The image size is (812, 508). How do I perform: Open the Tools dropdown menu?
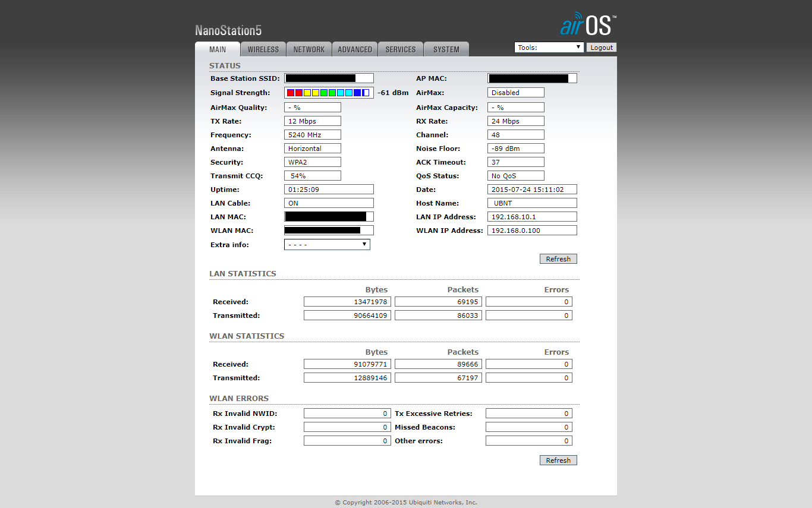point(549,48)
